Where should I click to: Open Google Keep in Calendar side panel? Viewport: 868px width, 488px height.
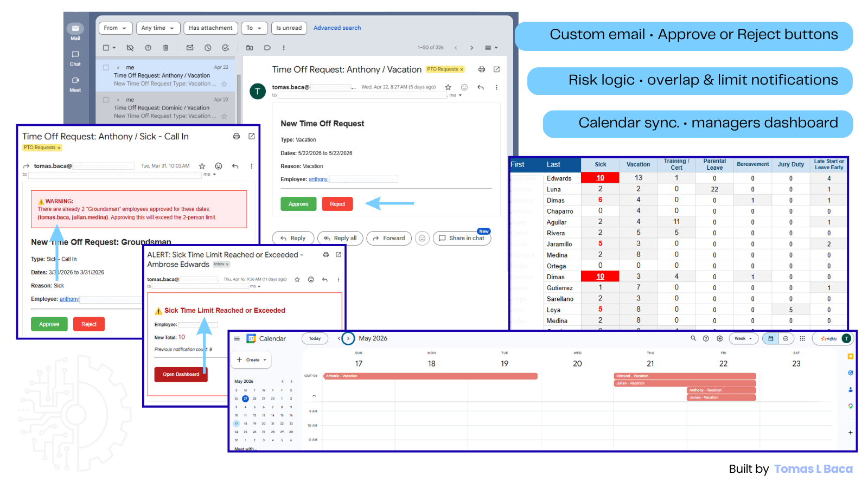coord(850,356)
